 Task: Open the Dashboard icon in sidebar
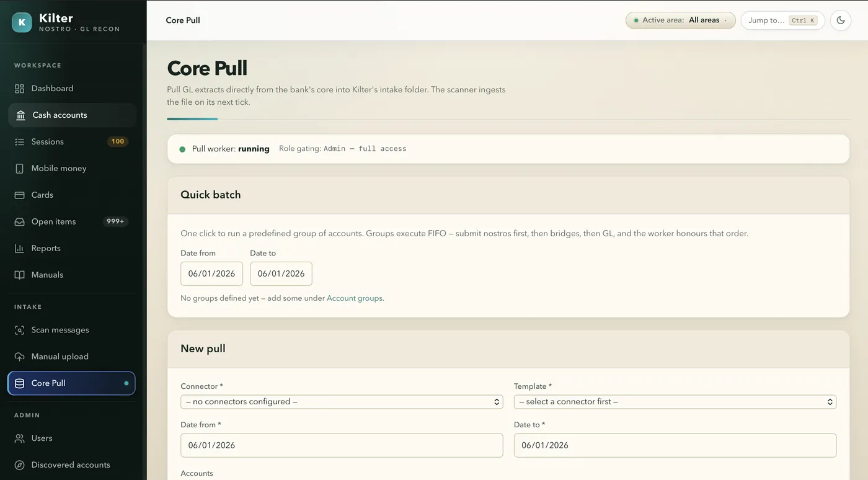[x=20, y=89]
